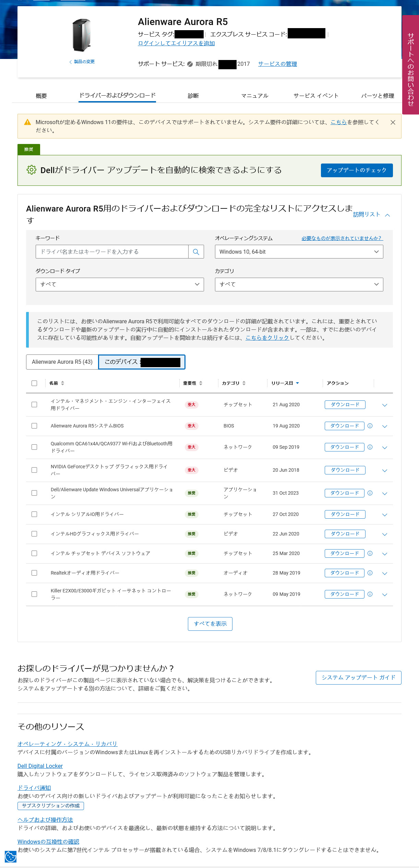Click info icon for Realtek audio driver

pyautogui.click(x=370, y=573)
